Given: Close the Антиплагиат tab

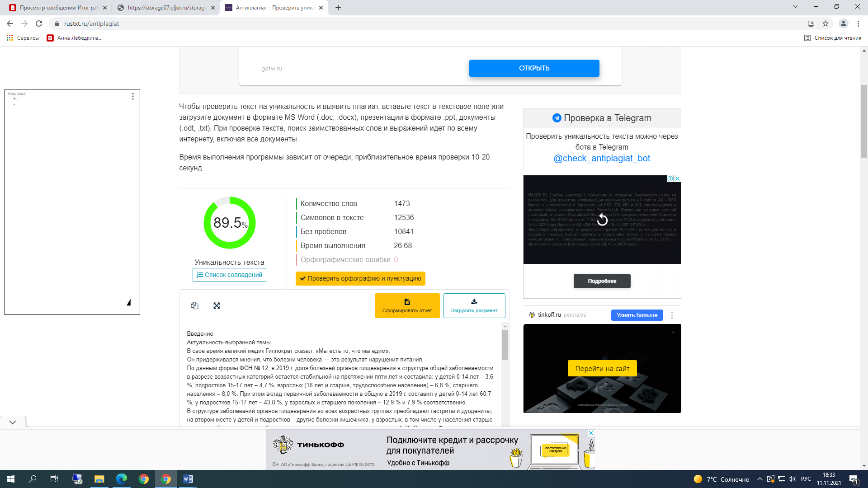Looking at the screenshot, I should [321, 8].
